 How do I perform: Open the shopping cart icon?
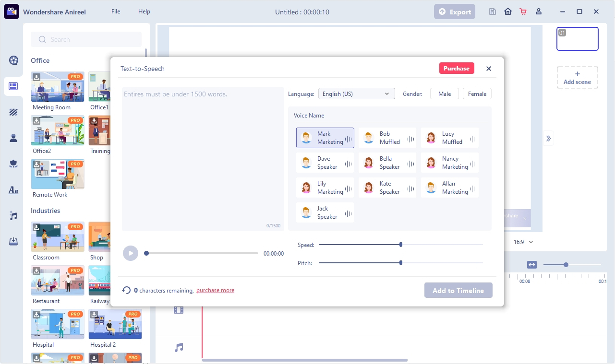click(523, 12)
